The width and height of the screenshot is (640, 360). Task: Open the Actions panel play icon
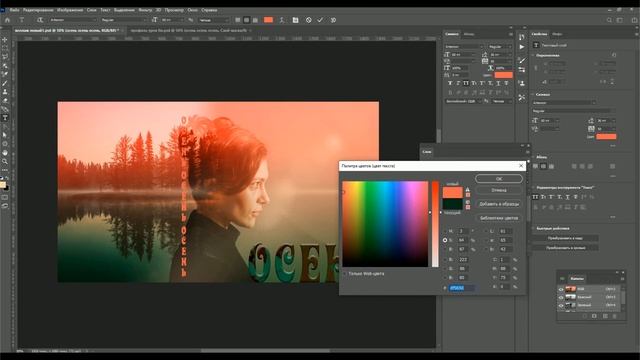[x=522, y=47]
